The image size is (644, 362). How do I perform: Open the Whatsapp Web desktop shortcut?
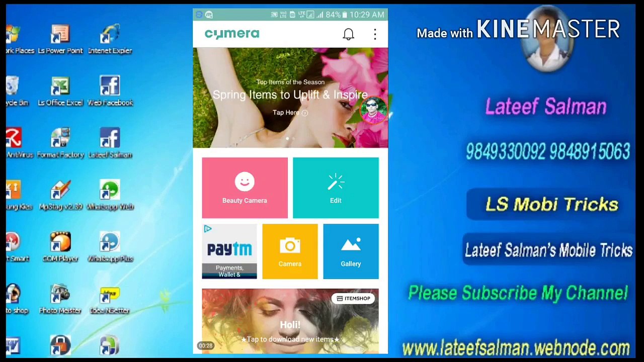110,196
